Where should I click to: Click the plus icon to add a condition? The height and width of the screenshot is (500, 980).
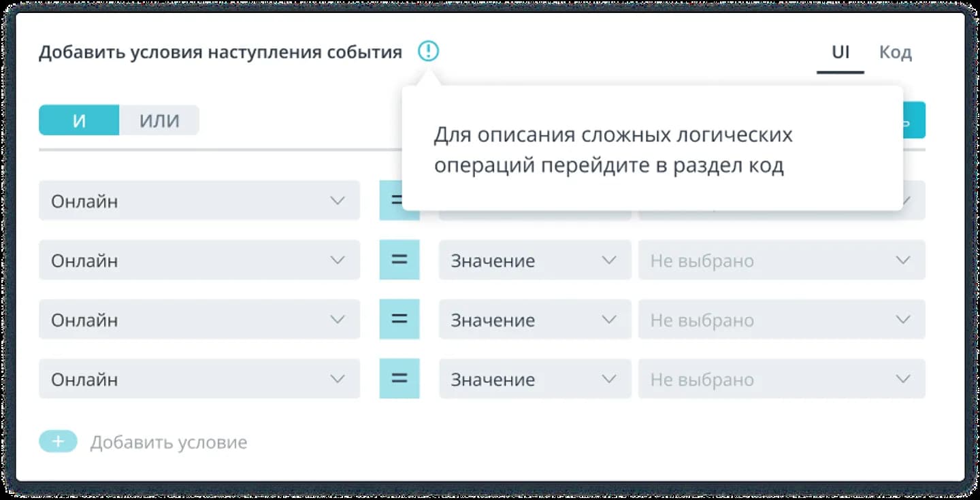(58, 442)
